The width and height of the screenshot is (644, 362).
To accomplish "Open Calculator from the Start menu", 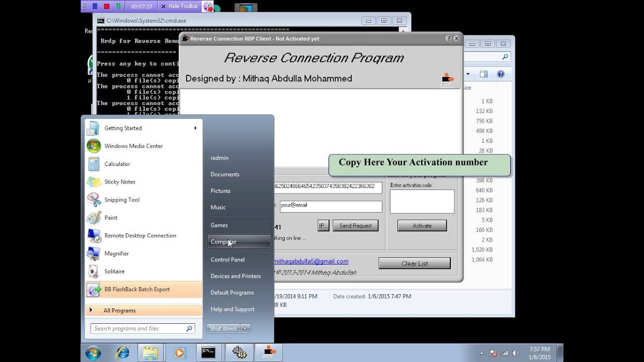I will [x=143, y=164].
